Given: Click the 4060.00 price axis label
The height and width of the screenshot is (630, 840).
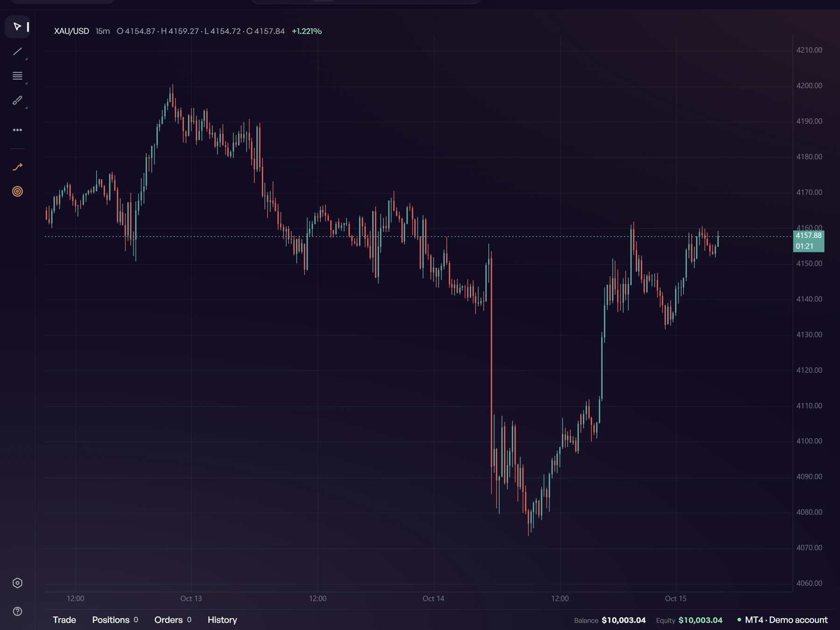Looking at the screenshot, I should [x=809, y=583].
